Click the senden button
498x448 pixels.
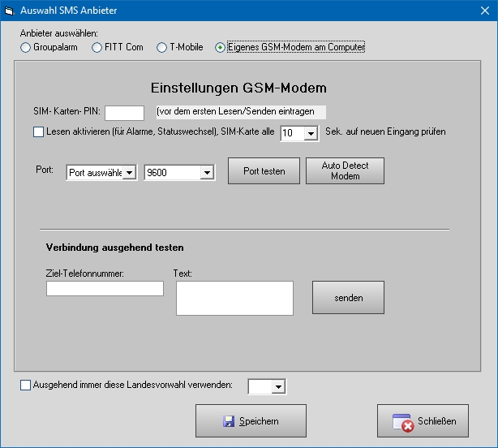348,297
